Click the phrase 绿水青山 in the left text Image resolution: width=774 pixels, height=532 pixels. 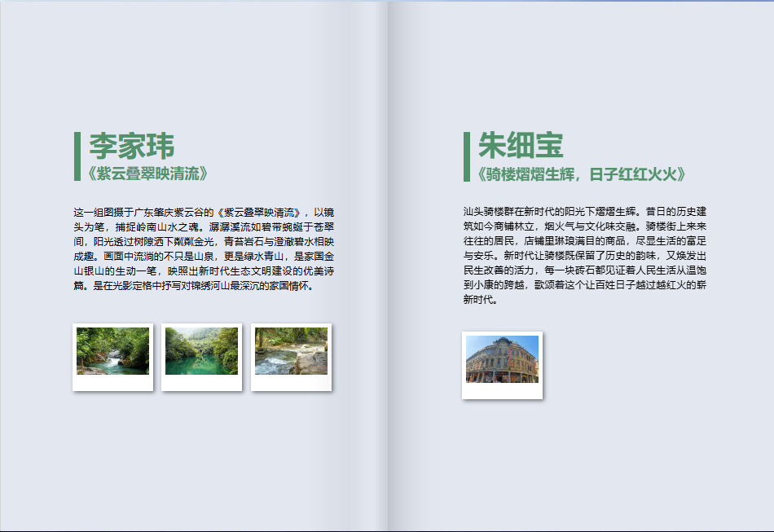266,257
